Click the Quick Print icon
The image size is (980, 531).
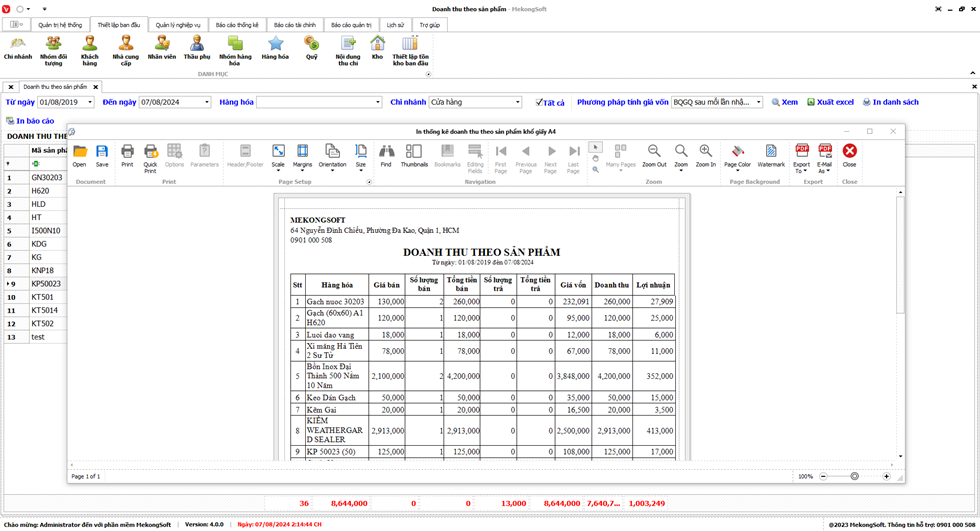click(x=150, y=154)
